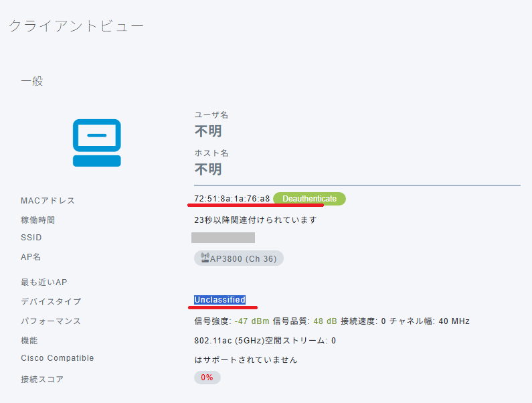Click the クライアントビュー page title
This screenshot has width=532, height=403.
(76, 26)
